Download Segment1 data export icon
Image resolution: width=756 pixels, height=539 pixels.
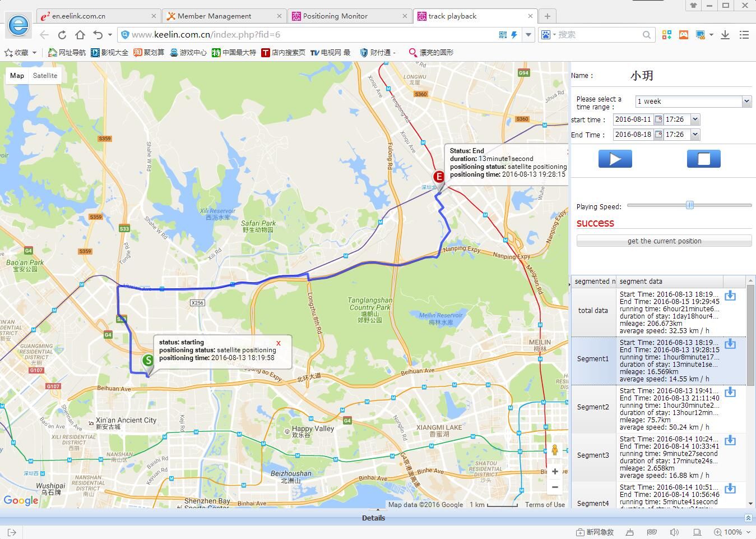(730, 344)
